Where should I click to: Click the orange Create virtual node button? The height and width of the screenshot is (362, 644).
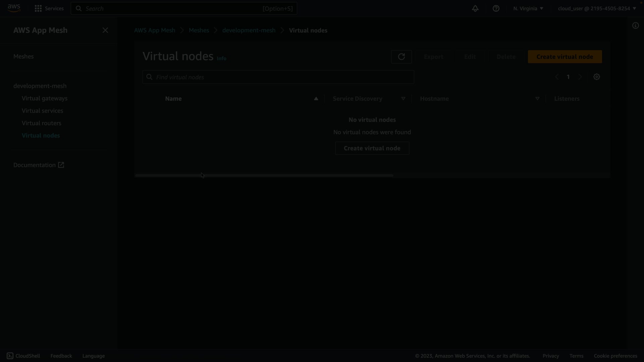pos(565,57)
